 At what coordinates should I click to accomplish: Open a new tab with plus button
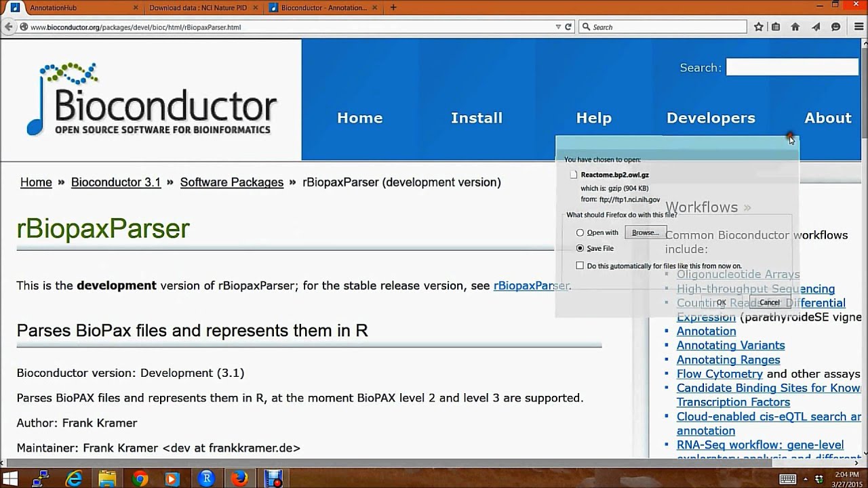pyautogui.click(x=393, y=7)
